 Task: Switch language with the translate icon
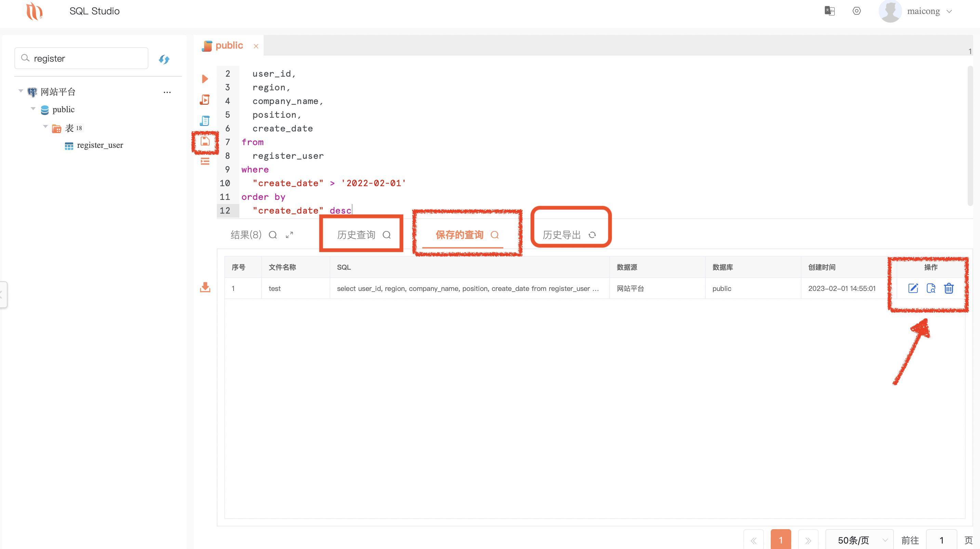click(x=829, y=11)
